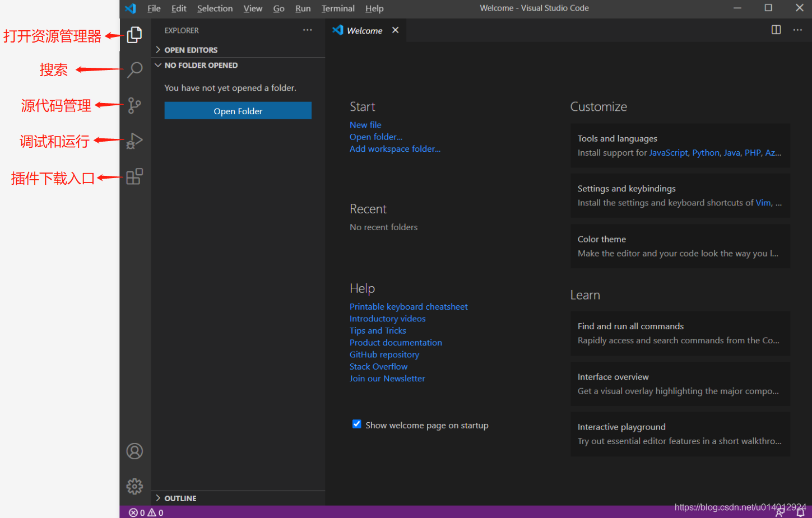This screenshot has width=812, height=518.
Task: Show errors and warnings in status bar
Action: pyautogui.click(x=146, y=512)
